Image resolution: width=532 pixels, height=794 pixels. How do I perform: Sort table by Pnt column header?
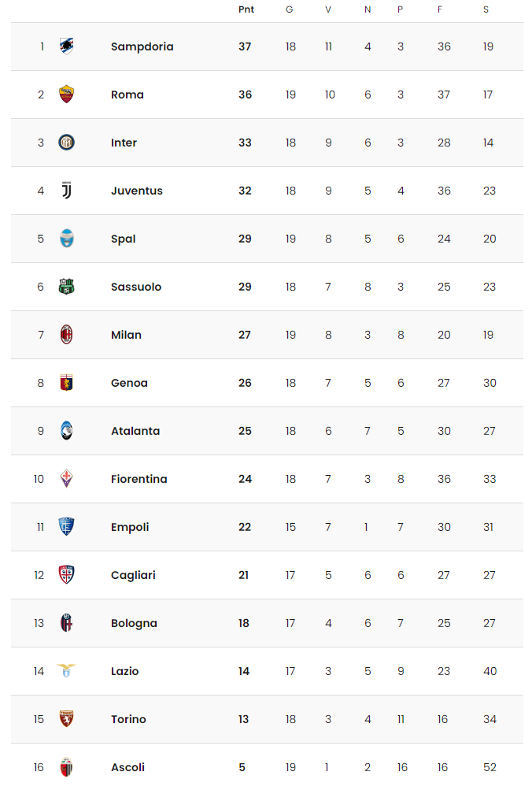click(x=246, y=9)
